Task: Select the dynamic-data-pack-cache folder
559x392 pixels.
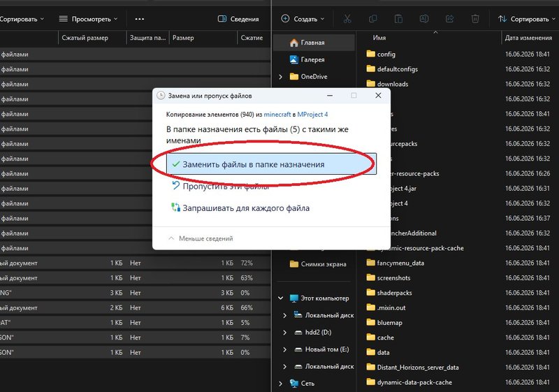Action: [409, 382]
